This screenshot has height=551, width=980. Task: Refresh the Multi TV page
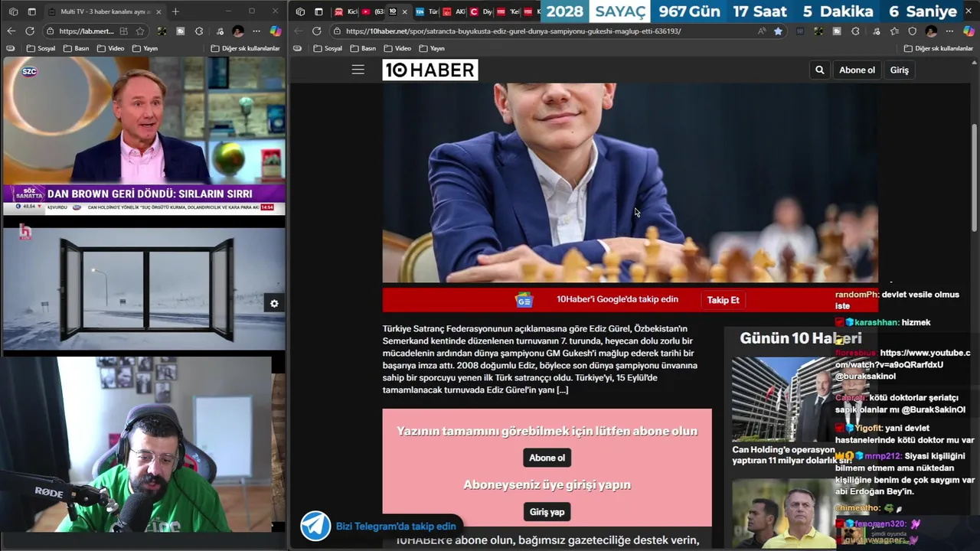30,31
